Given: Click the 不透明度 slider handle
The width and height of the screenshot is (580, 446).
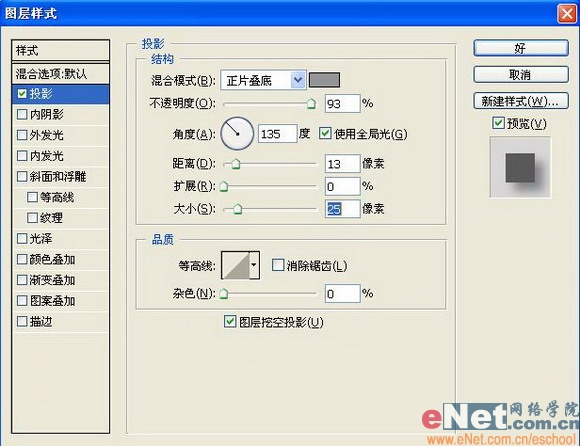Looking at the screenshot, I should coord(311,104).
